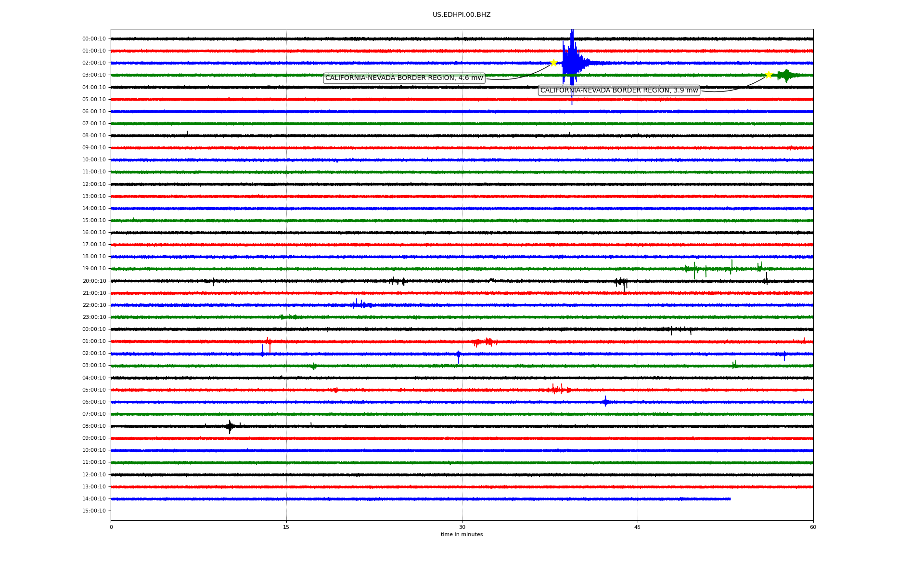Click the 'time in minutes' axis label
Viewport: 924px width, 578px height.
click(462, 535)
